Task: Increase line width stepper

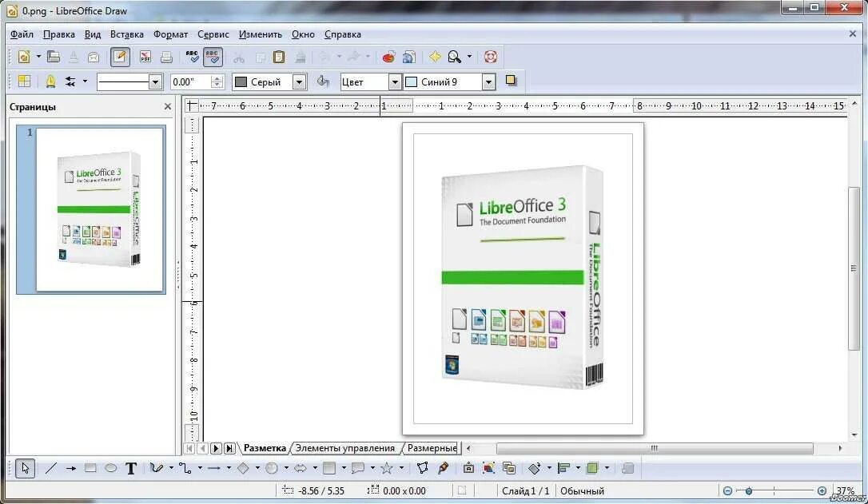Action: pos(217,78)
